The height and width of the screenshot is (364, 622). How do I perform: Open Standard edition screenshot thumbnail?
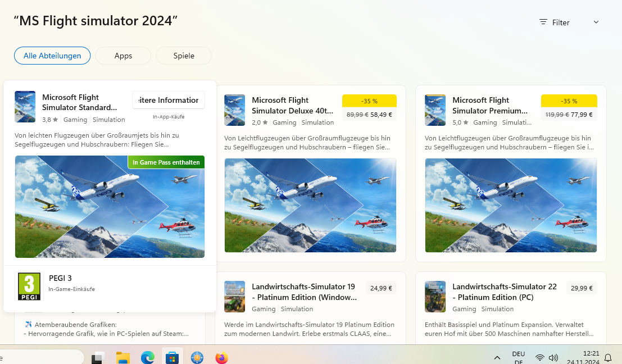(110, 207)
